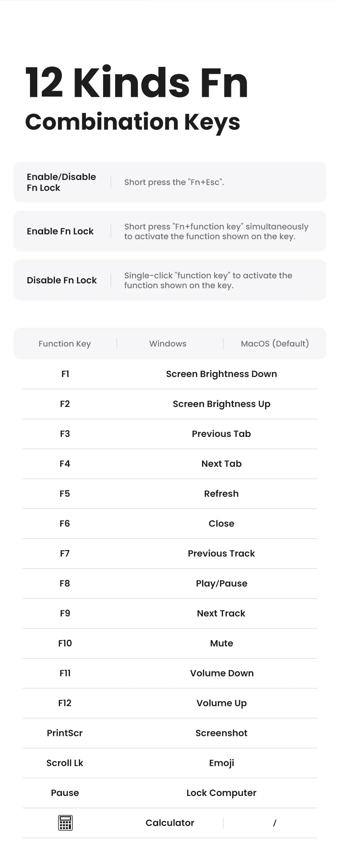
Task: Select the Volume Up entry
Action: point(221,703)
